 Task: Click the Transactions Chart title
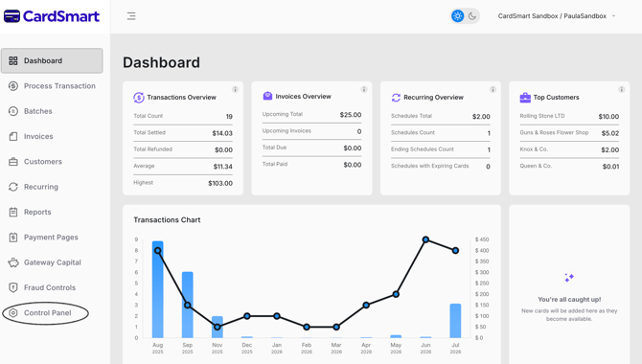tap(167, 220)
